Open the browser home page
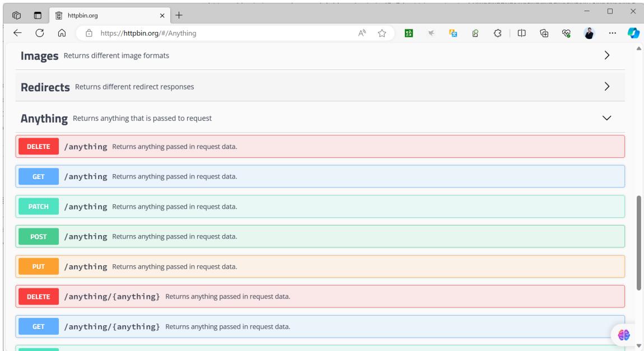 tap(62, 33)
